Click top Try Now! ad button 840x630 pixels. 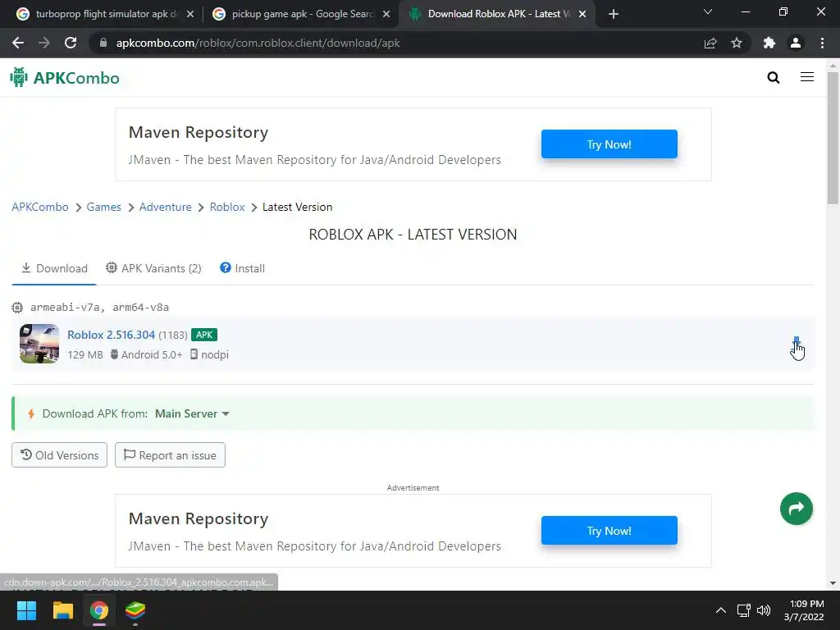pos(609,144)
